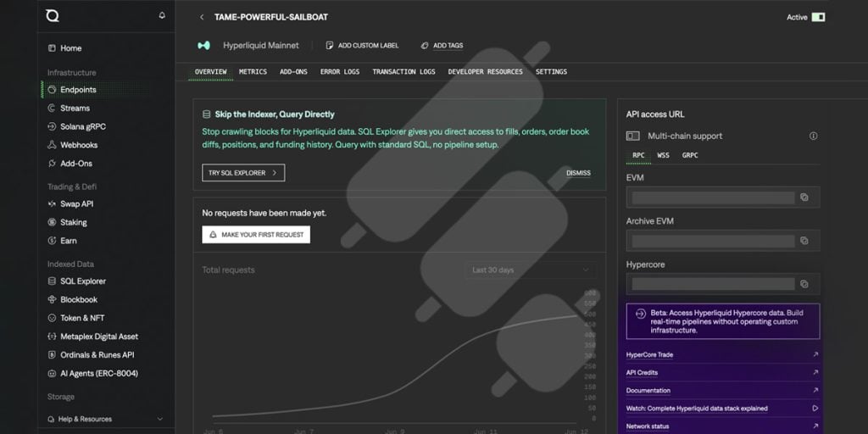Switch to the Add-Ons tab
The height and width of the screenshot is (434, 868).
coord(293,72)
